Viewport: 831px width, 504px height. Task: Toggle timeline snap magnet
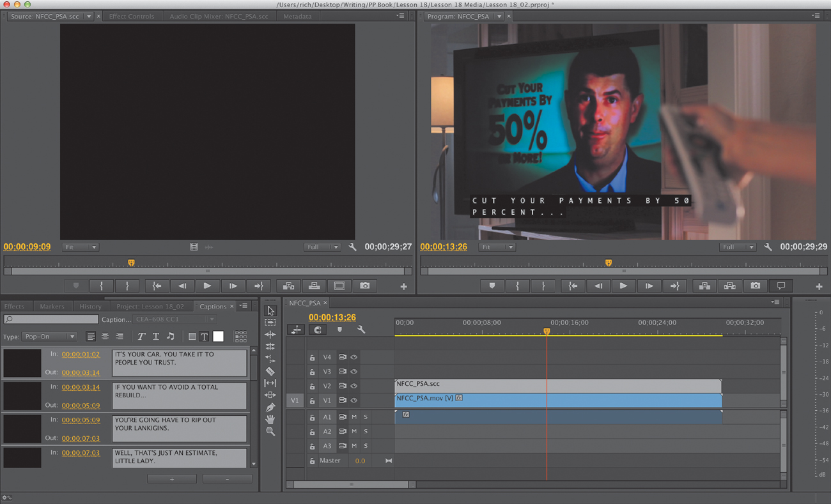(318, 330)
